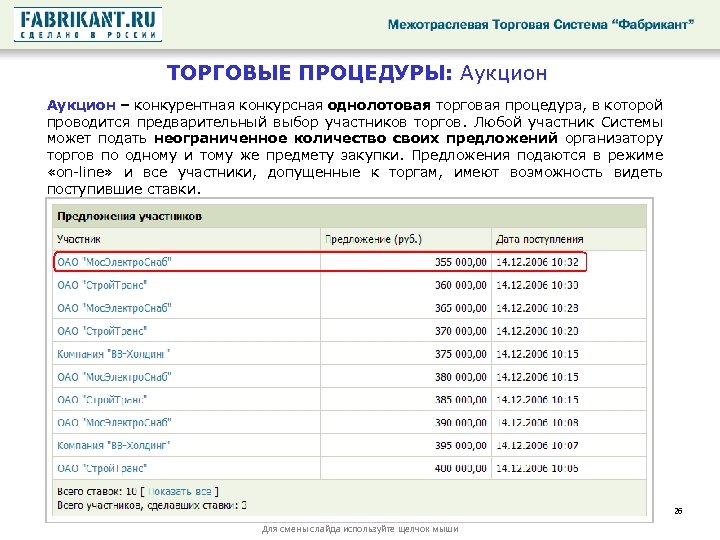The width and height of the screenshot is (720, 540).
Task: Click the 'Всего ставок: 10' text
Action: pyautogui.click(x=97, y=491)
